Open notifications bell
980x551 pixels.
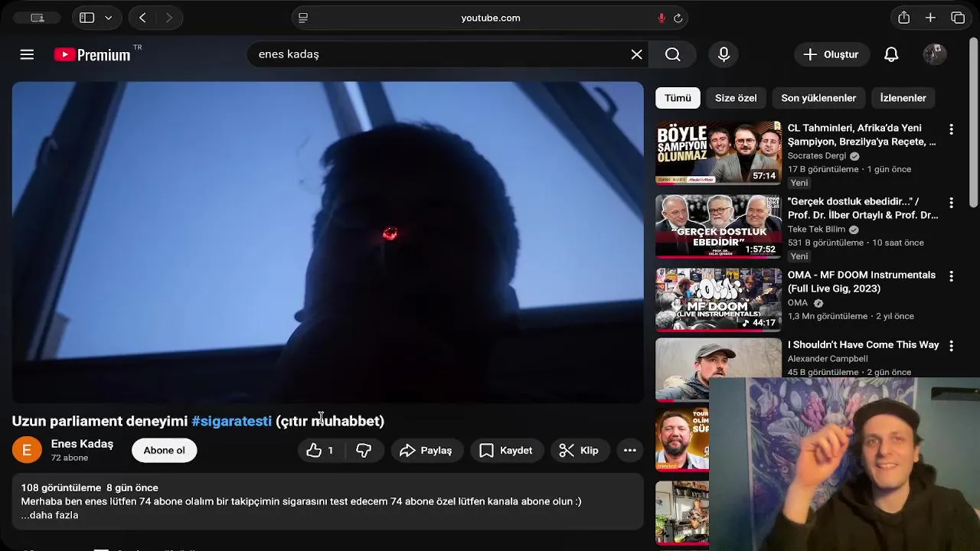tap(891, 54)
